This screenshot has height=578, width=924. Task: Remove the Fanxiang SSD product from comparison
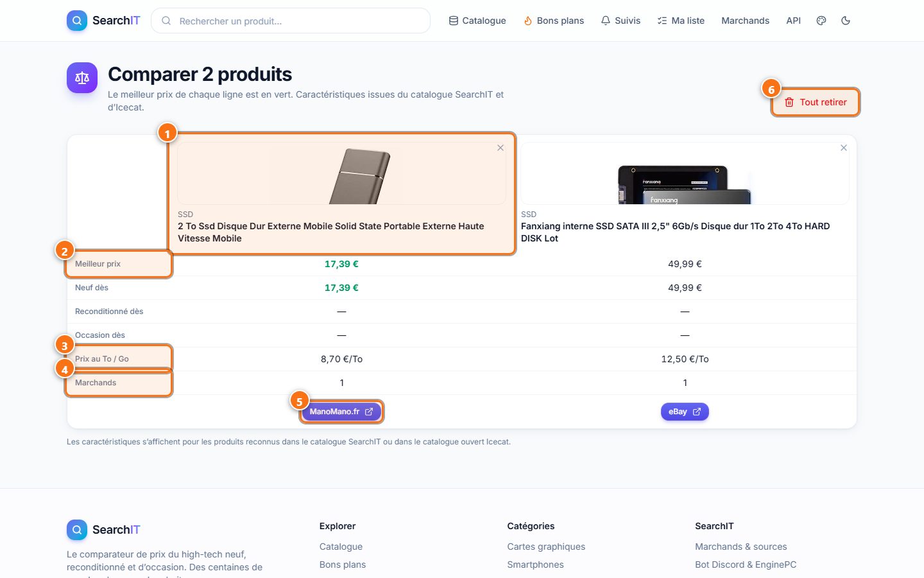[x=844, y=148]
